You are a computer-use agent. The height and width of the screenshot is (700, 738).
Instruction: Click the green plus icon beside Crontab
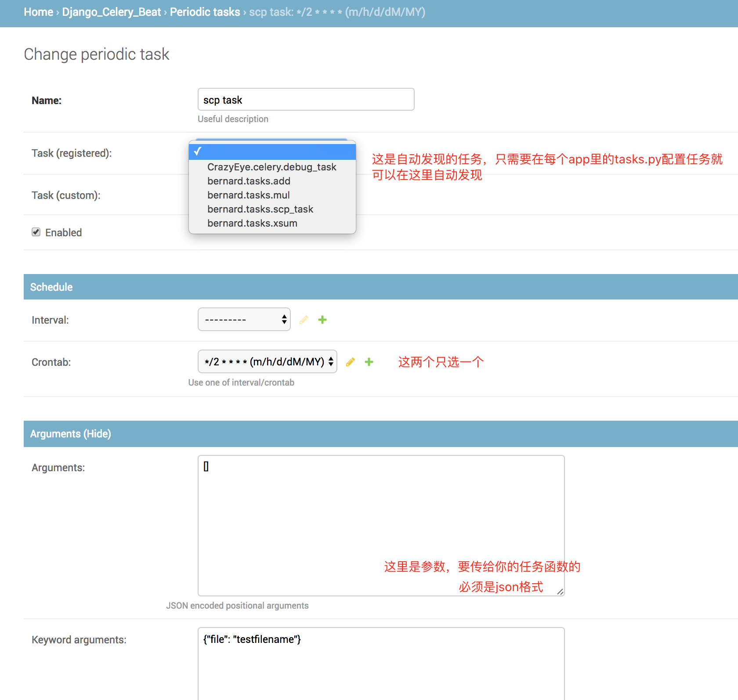click(369, 362)
